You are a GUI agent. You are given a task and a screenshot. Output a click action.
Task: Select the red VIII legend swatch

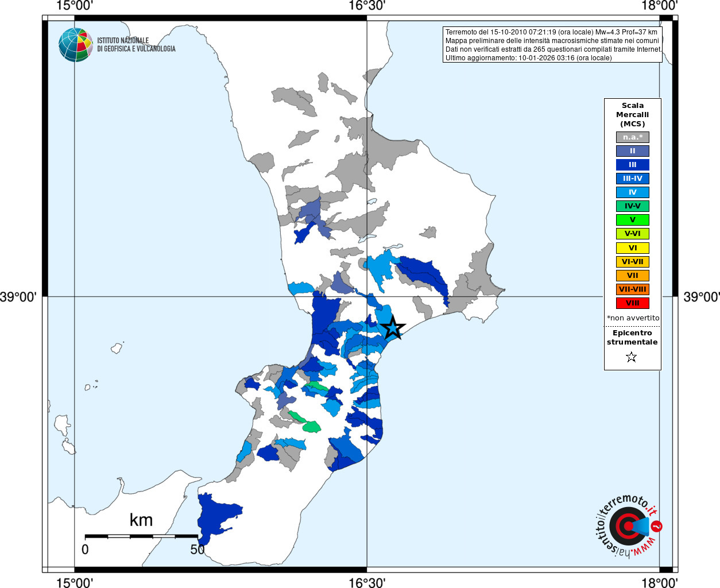[632, 303]
